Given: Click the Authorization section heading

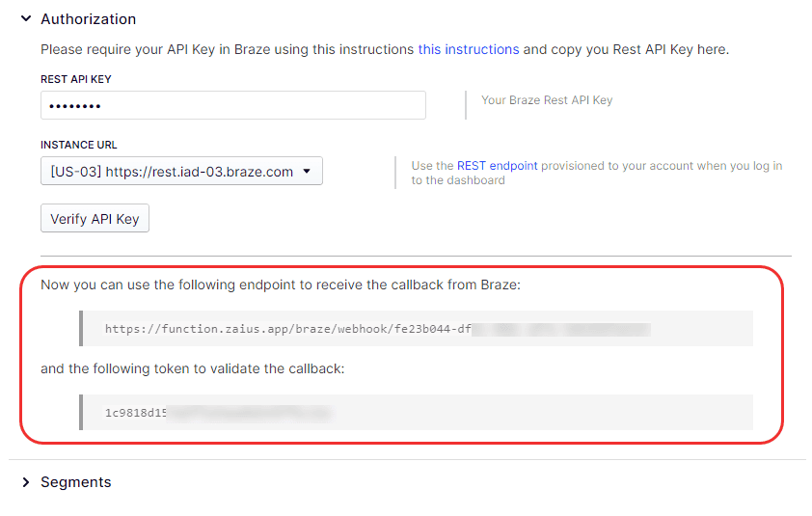Looking at the screenshot, I should click(88, 18).
